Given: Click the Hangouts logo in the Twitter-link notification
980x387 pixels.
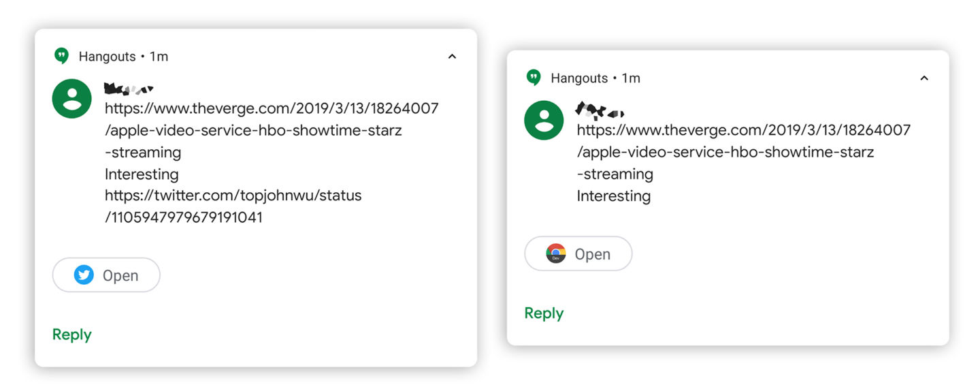Looking at the screenshot, I should tap(61, 57).
